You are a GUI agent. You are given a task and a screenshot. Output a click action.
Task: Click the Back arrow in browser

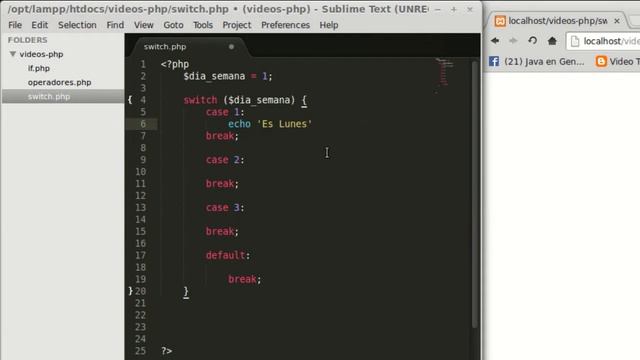pyautogui.click(x=495, y=40)
